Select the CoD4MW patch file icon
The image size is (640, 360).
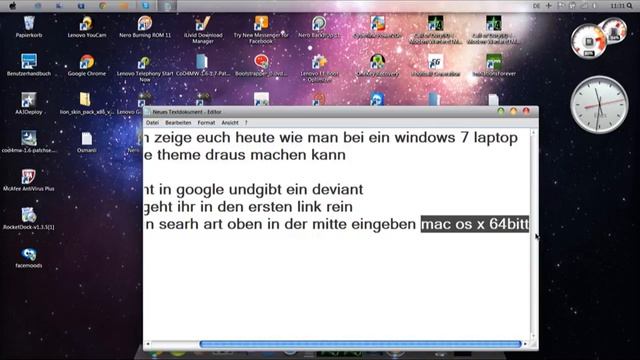pos(203,65)
